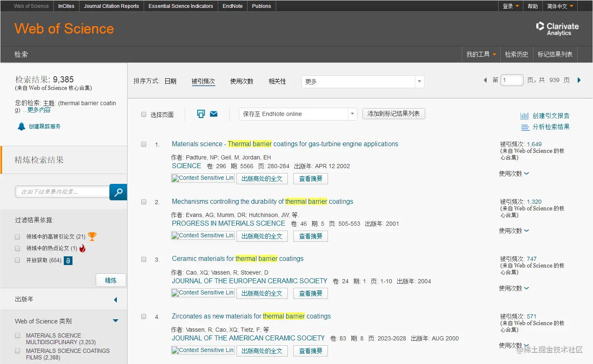This screenshot has width=593, height=364.
Task: Click the Clarivate Analytics logo
Action: 557,29
